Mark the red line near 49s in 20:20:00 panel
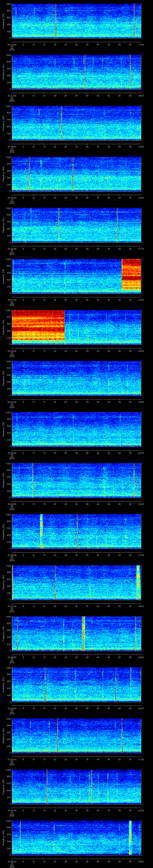The height and width of the screenshot is (868, 153). tap(117, 225)
